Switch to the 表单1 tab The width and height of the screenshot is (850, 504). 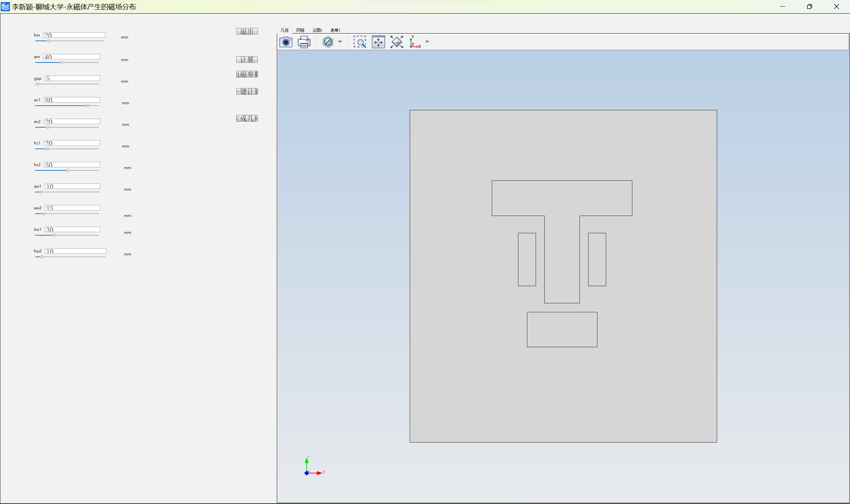tap(335, 30)
